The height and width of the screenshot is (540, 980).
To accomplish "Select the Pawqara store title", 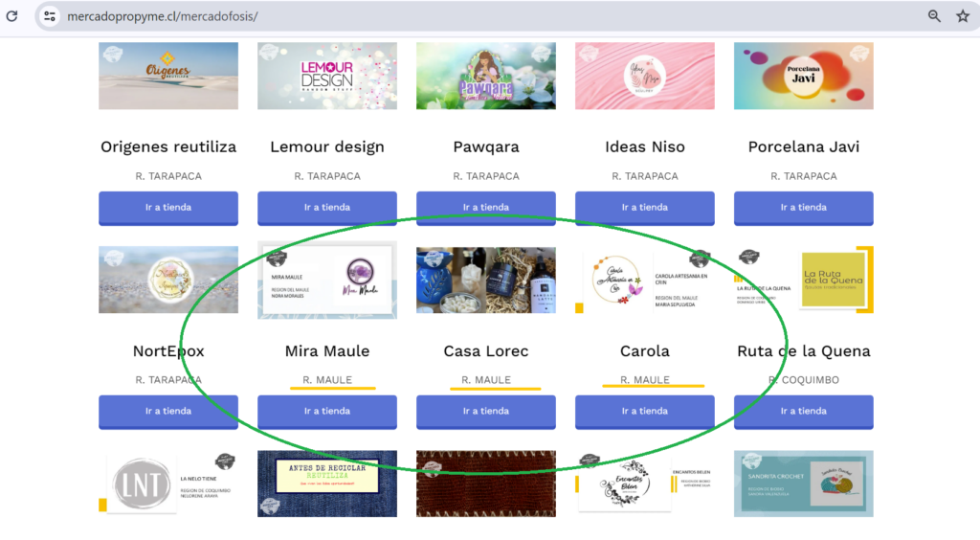I will [485, 146].
